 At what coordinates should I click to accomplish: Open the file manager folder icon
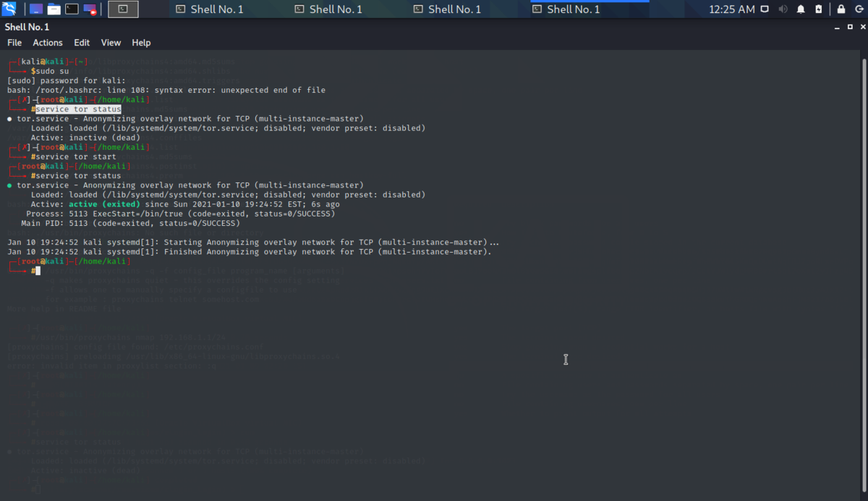point(54,9)
